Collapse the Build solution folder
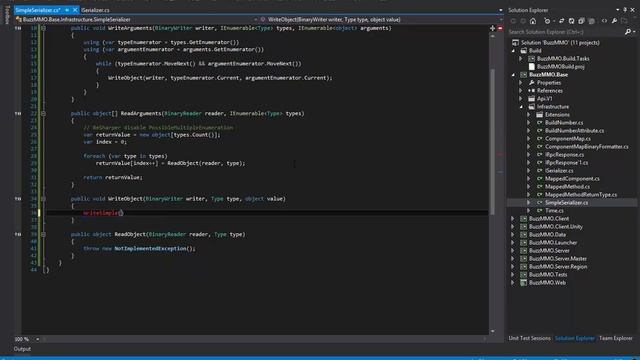640x360 pixels. coord(513,51)
